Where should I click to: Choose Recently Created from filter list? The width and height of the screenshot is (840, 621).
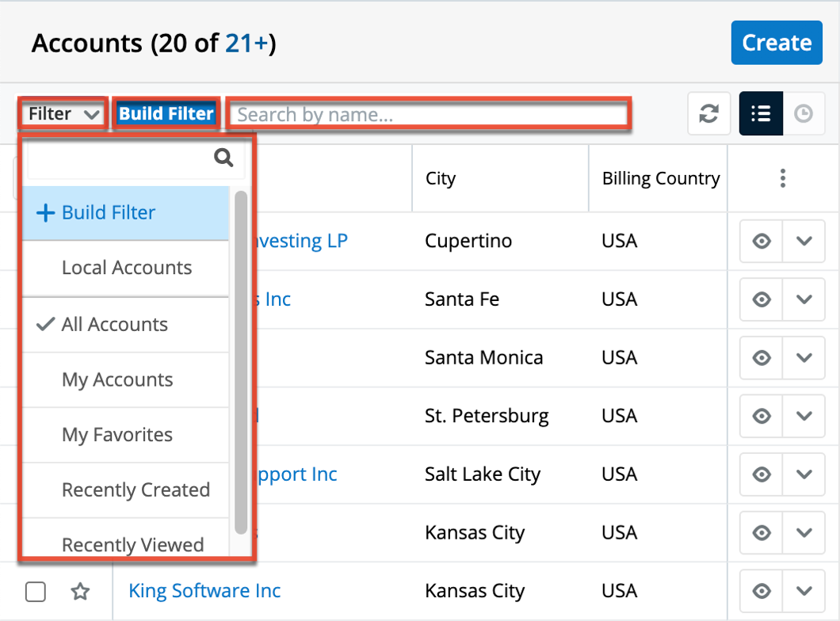136,490
